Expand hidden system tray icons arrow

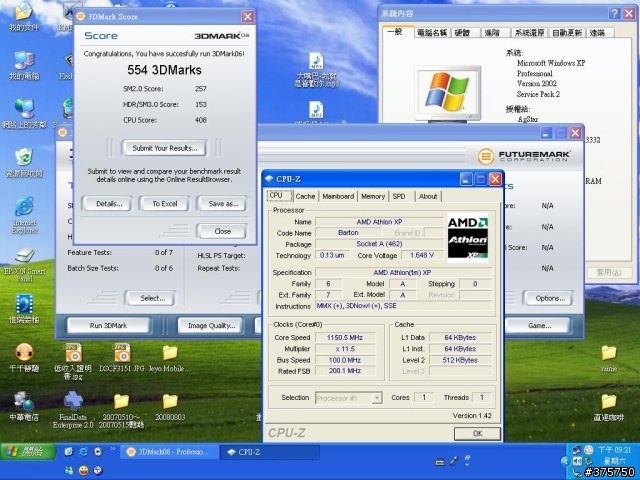[x=565, y=462]
